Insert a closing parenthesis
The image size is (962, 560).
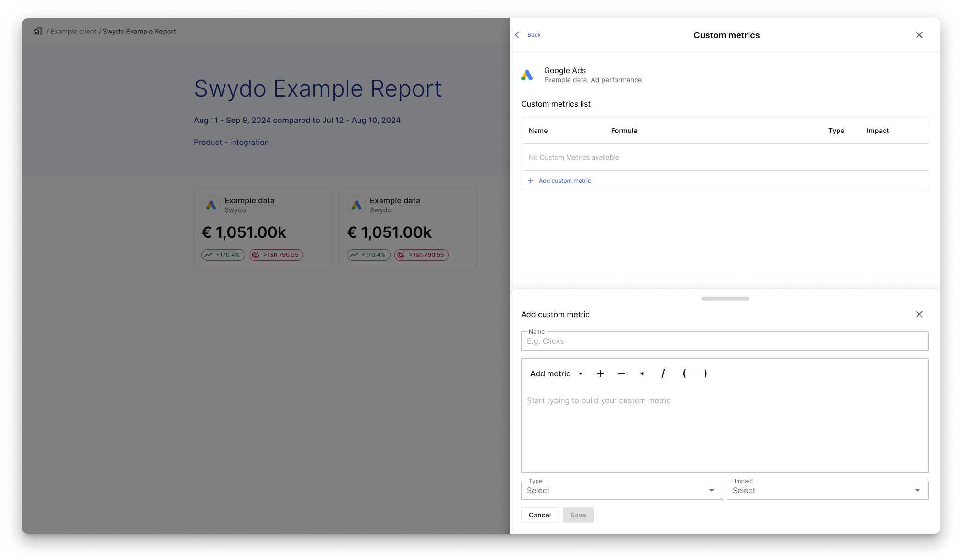(x=705, y=373)
